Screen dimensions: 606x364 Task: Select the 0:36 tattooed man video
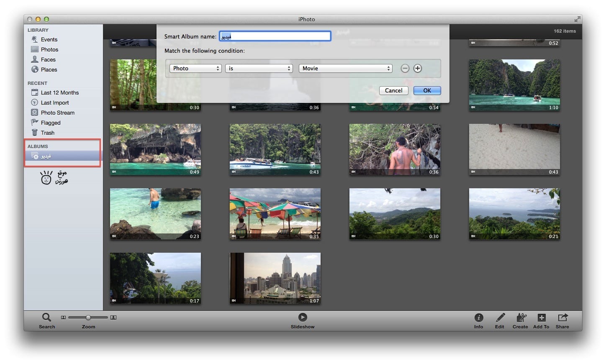395,149
